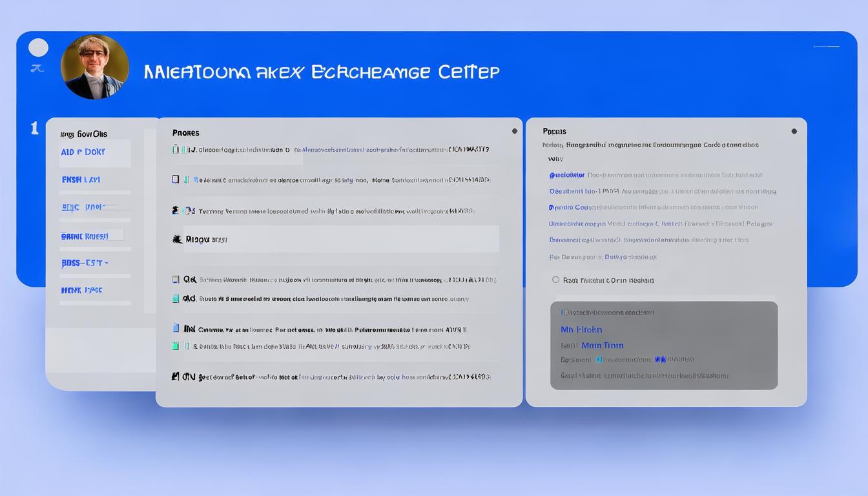Click the blue document icon on IN row
This screenshot has height=496, width=868.
click(x=176, y=329)
